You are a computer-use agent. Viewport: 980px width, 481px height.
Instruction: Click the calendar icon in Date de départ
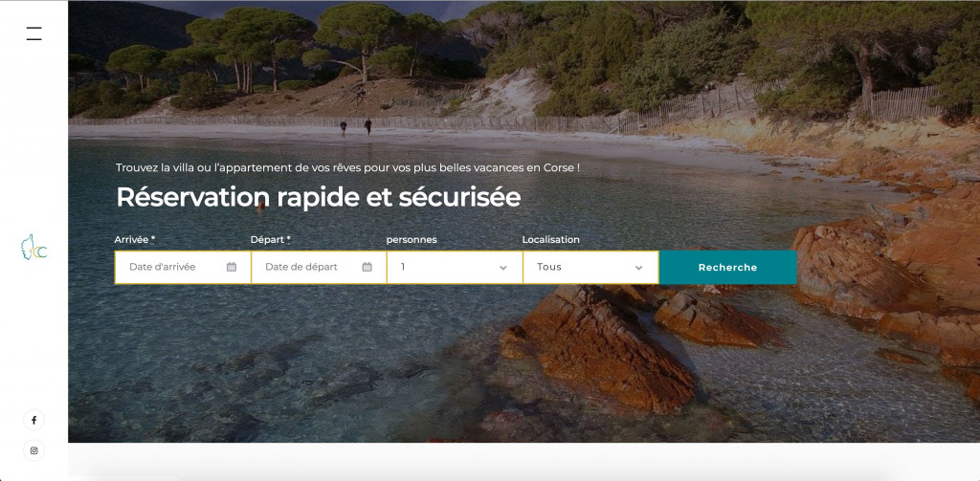tap(367, 267)
